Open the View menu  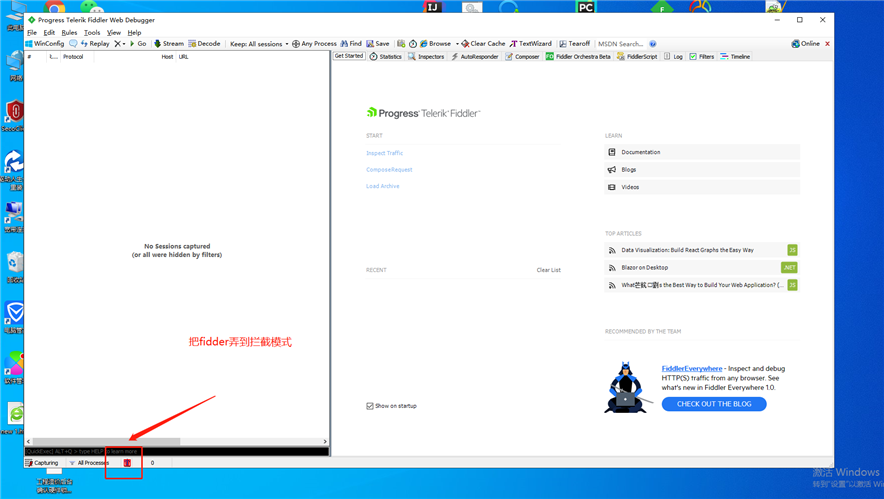point(114,32)
